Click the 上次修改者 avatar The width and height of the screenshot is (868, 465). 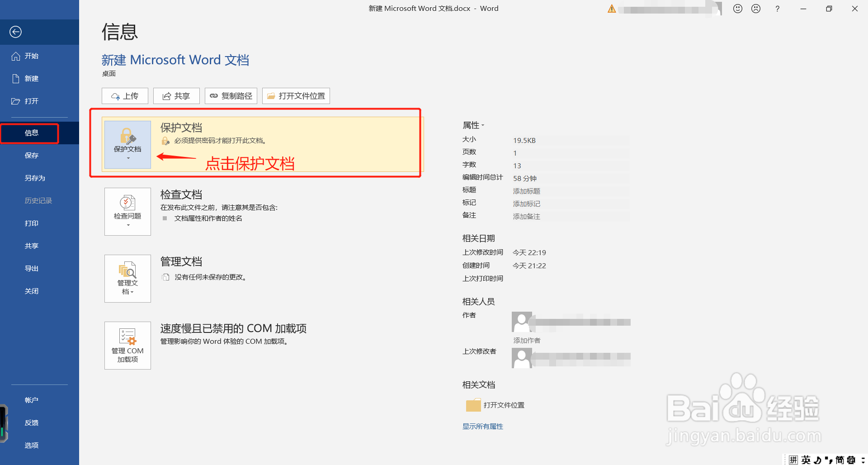point(522,358)
